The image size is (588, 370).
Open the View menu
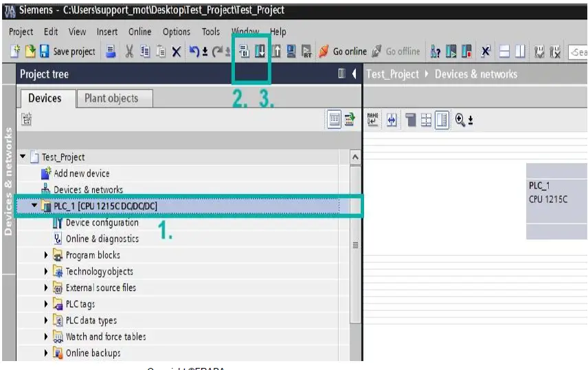point(77,32)
